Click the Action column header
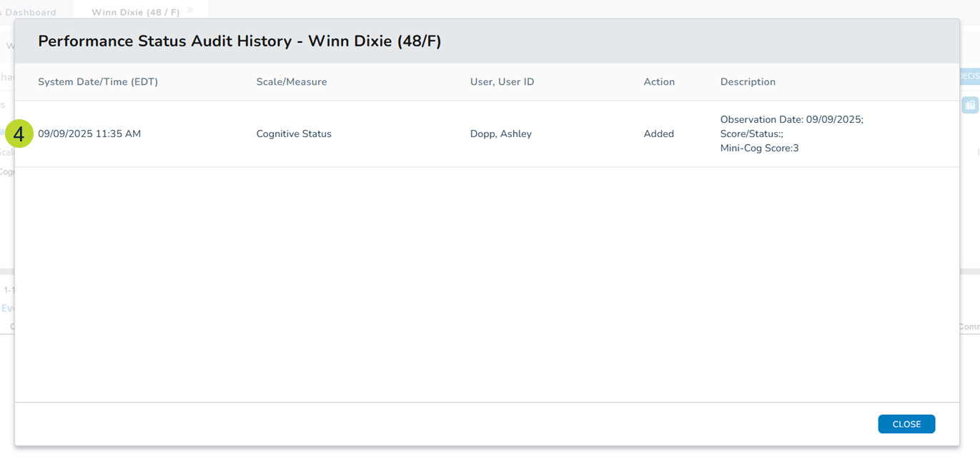980x462 pixels. tap(659, 82)
